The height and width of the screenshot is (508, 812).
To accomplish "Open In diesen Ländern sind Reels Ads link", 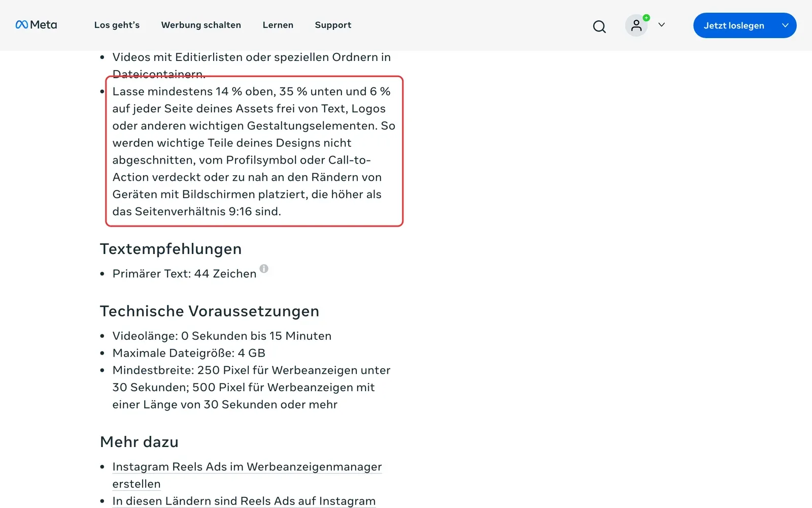I will 244,501.
